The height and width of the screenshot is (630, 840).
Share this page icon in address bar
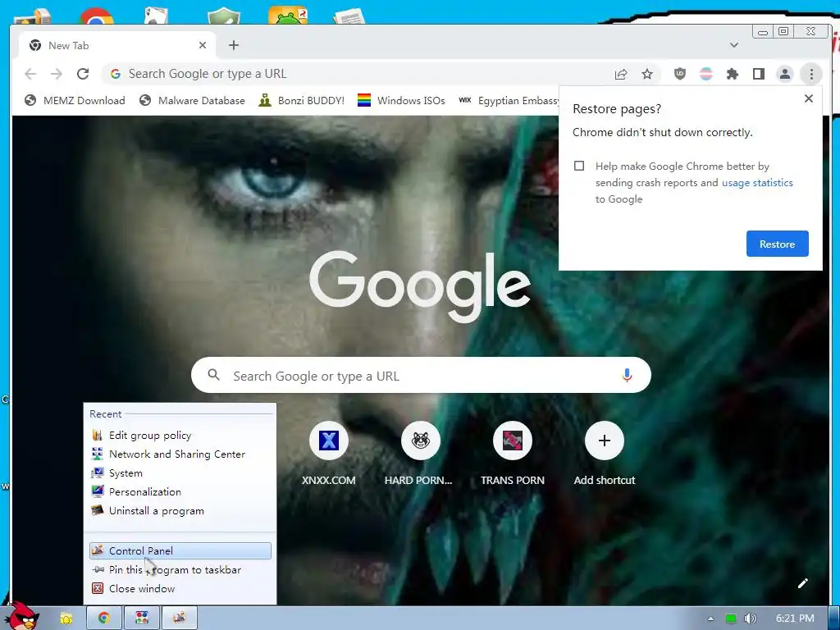621,74
